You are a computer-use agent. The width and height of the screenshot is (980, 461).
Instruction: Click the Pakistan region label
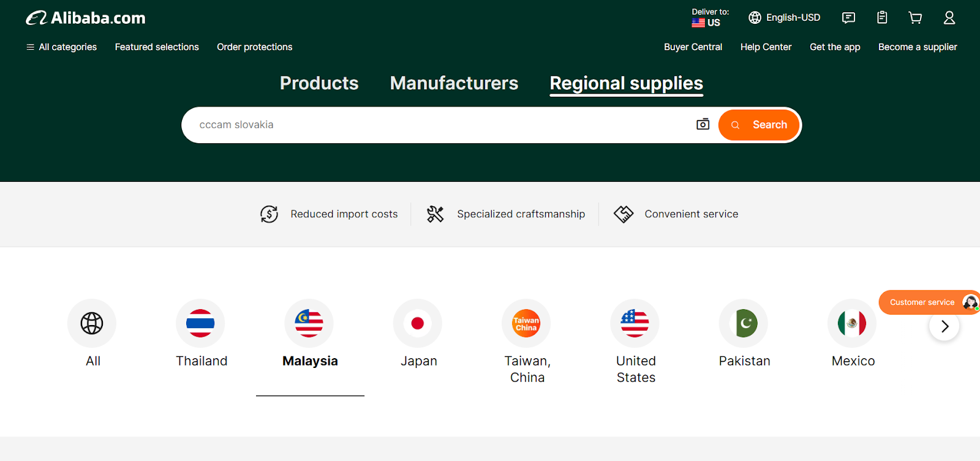click(x=744, y=361)
